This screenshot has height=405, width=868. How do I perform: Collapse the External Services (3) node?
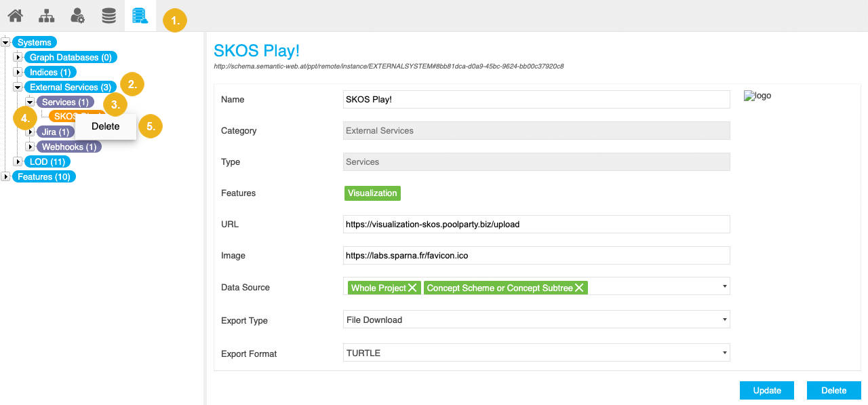pos(18,87)
